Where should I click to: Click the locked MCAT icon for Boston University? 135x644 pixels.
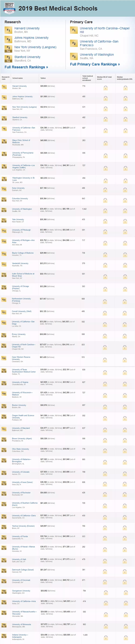coord(105,407)
